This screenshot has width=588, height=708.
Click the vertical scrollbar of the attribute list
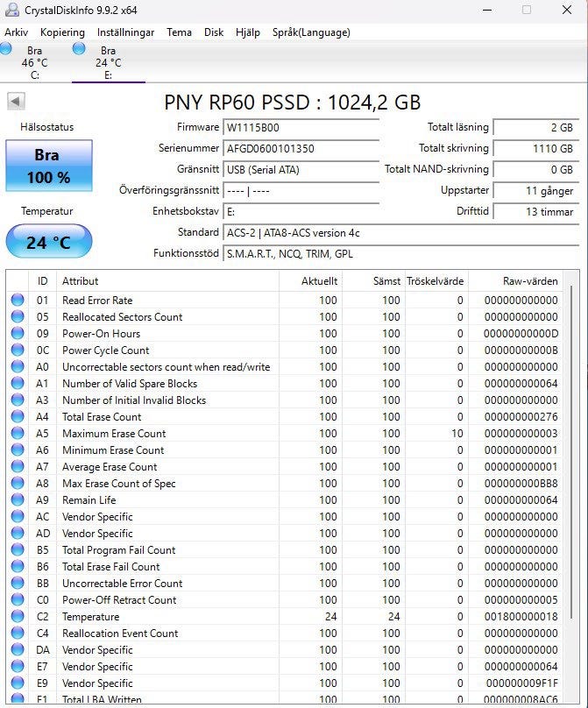point(571,451)
